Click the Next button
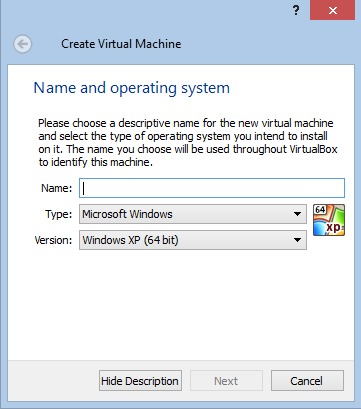This screenshot has height=409, width=361. pyautogui.click(x=226, y=381)
